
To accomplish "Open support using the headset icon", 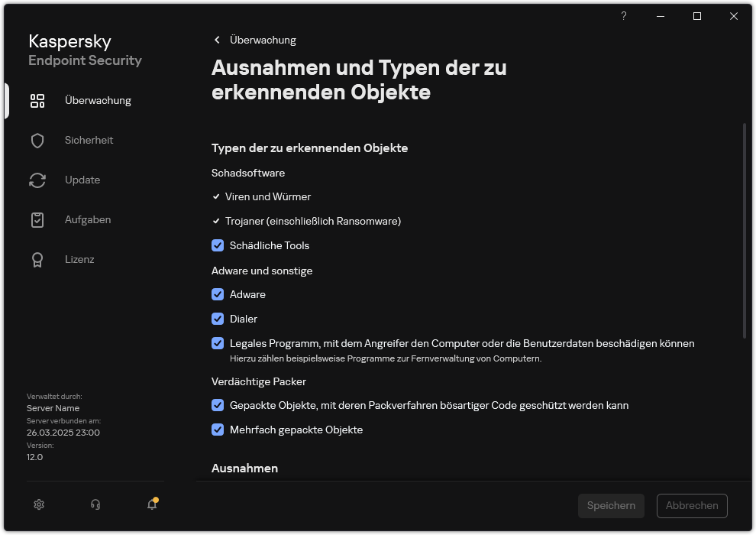I will [x=95, y=504].
